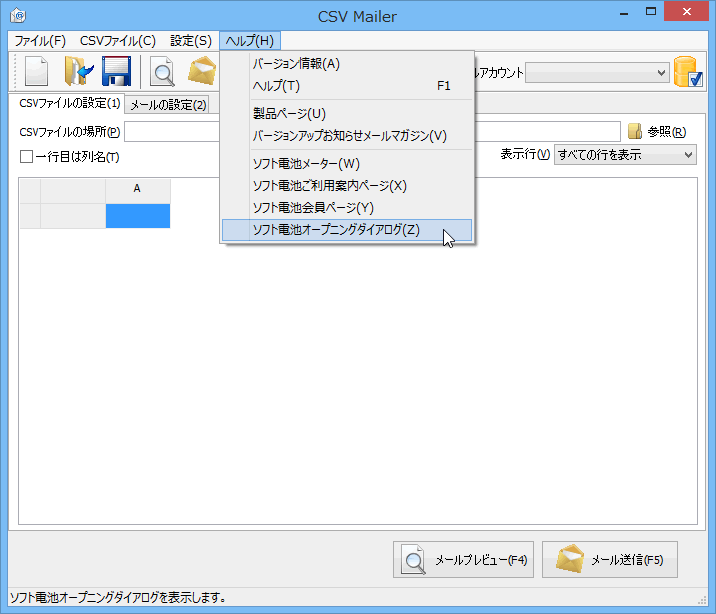Image resolution: width=716 pixels, height=614 pixels.
Task: Open the ファイル(F) menu
Action: click(x=40, y=41)
